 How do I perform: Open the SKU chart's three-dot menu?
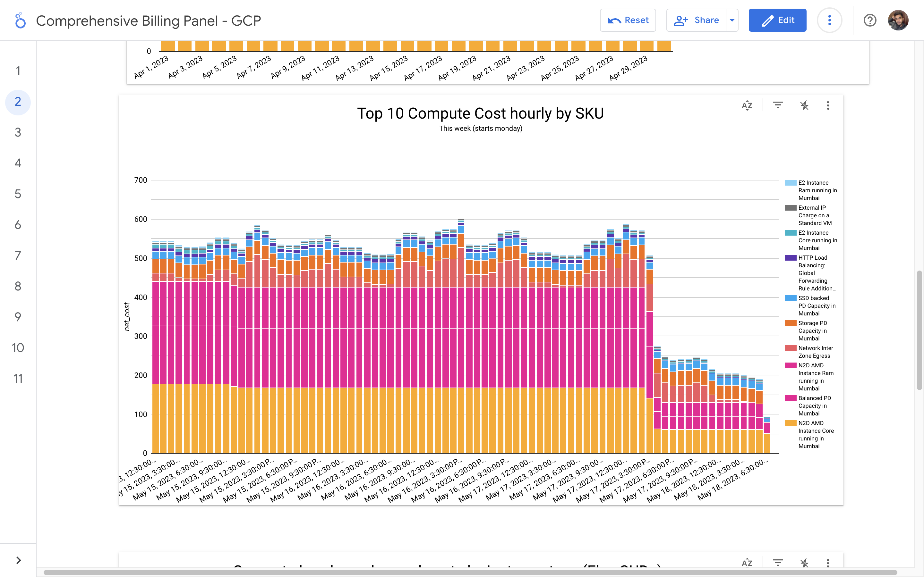(x=828, y=105)
